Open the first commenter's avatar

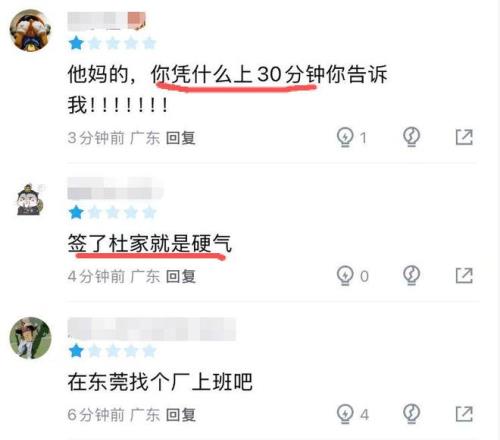coord(31,31)
